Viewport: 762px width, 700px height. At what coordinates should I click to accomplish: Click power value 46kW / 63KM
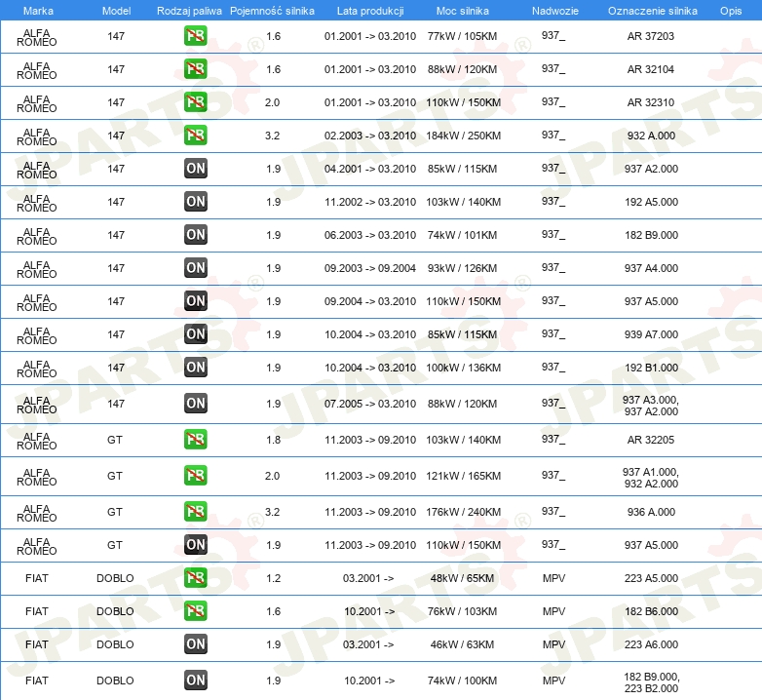pos(462,644)
